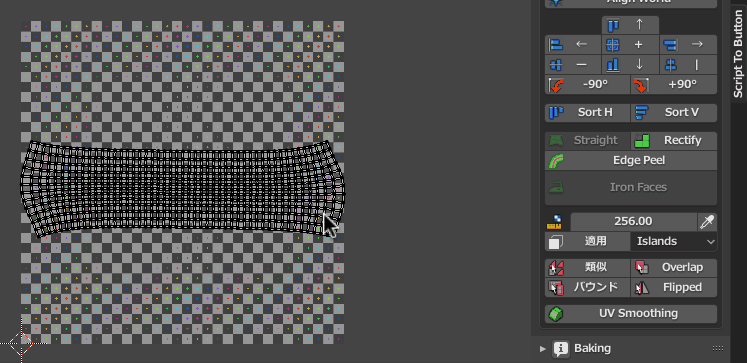Open the Islands mode dropdown

674,242
